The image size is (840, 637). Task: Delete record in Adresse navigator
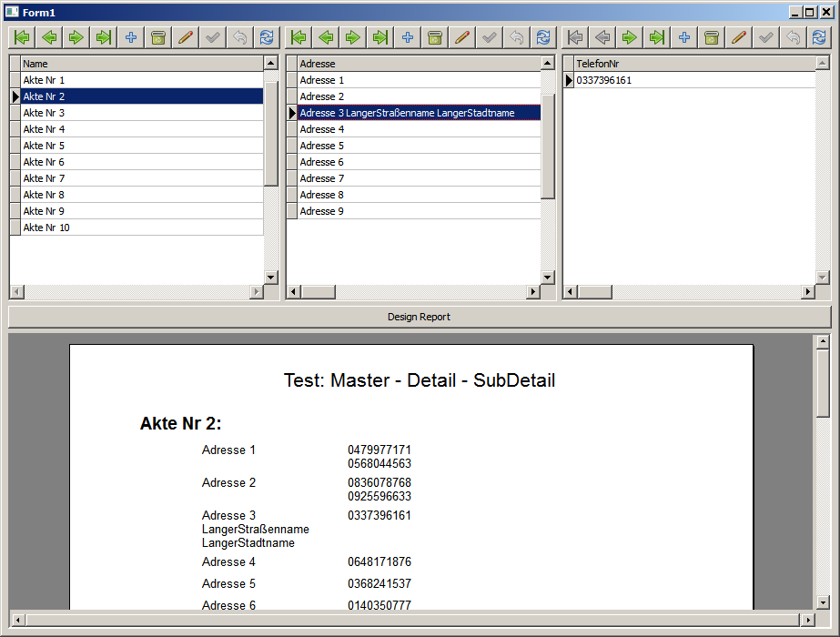[435, 37]
